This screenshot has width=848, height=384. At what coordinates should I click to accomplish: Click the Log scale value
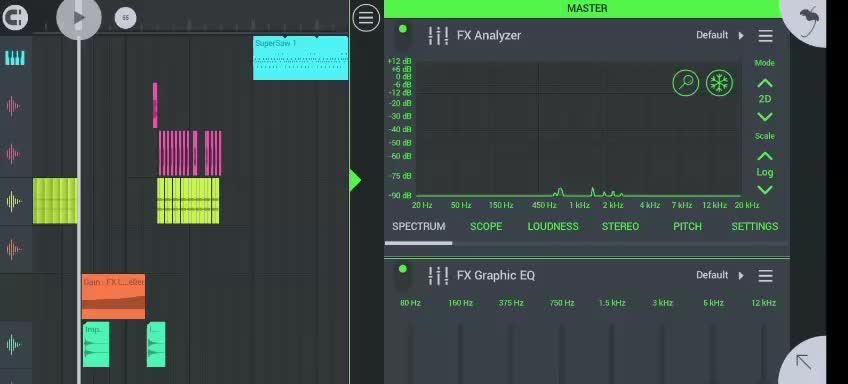pos(764,172)
